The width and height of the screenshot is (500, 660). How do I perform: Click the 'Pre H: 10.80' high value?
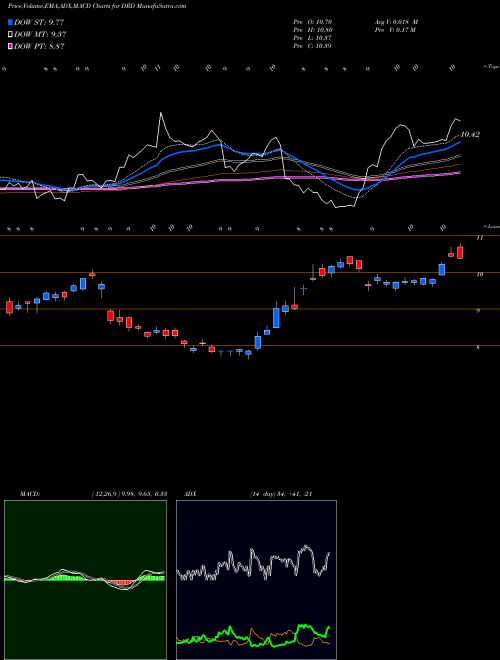(312, 30)
